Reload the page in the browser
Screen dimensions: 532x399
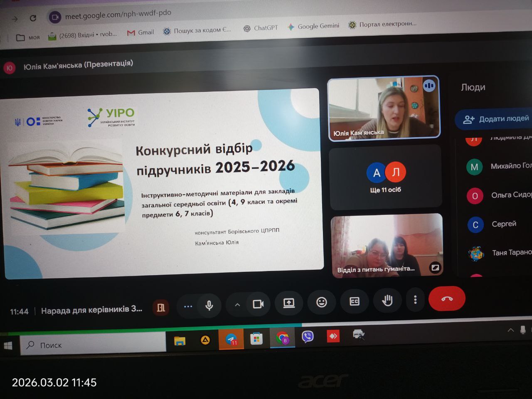point(33,18)
